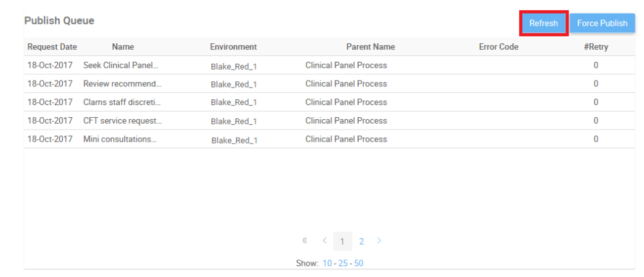Screen dimensions: 644x277
Task: Click the next page arrow icon
Action: pos(379,241)
